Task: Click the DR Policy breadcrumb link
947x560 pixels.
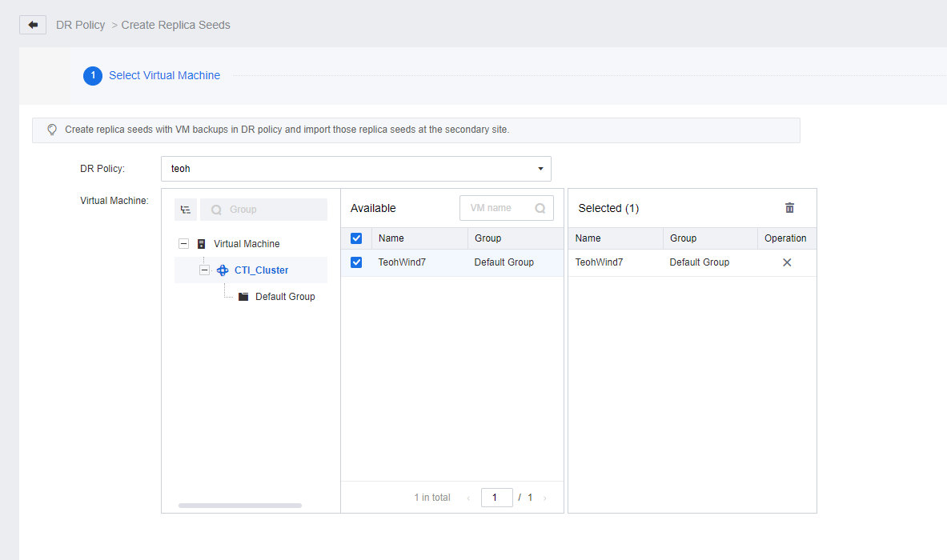Action: [80, 25]
